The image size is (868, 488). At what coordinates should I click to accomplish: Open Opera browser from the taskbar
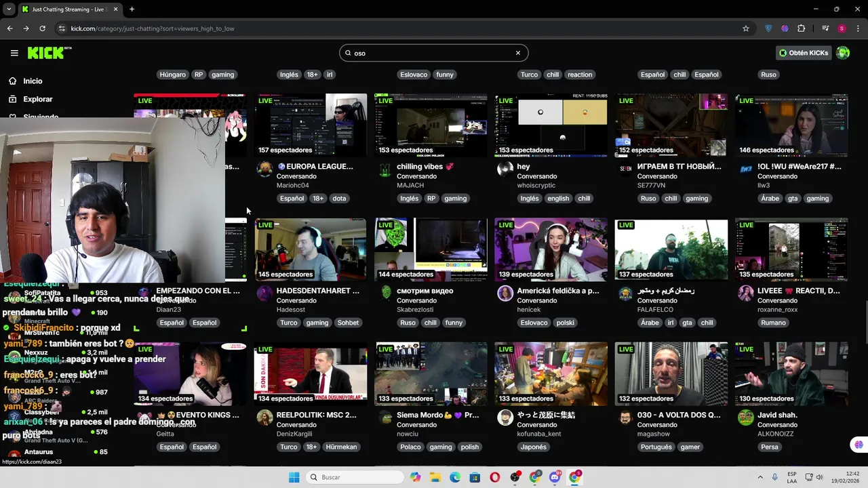click(495, 477)
